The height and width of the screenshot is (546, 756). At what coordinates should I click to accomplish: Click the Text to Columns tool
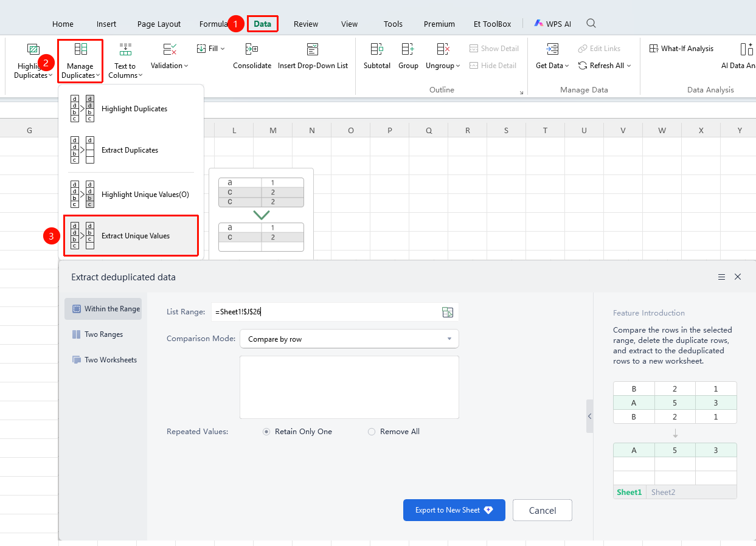pyautogui.click(x=125, y=61)
